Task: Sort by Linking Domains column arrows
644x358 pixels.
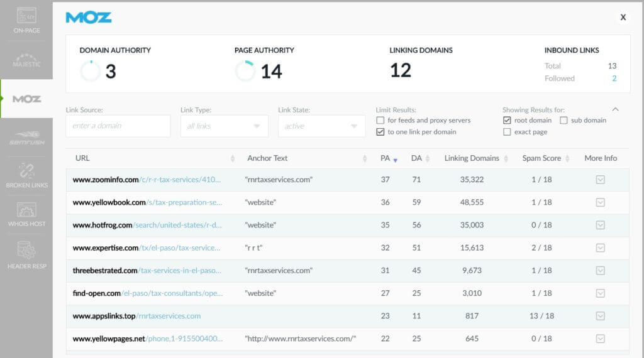Action: pyautogui.click(x=506, y=159)
